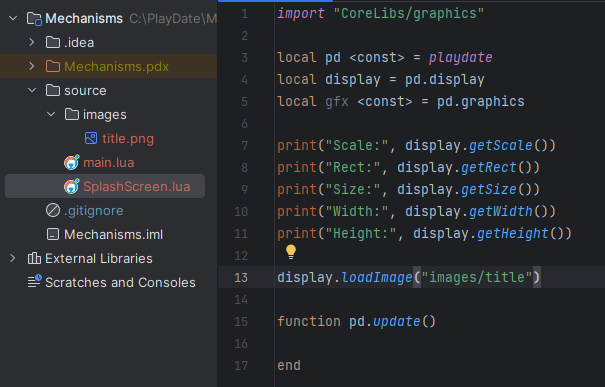Collapse the images folder chevron
Screen dimensions: 605x387
click(x=51, y=114)
